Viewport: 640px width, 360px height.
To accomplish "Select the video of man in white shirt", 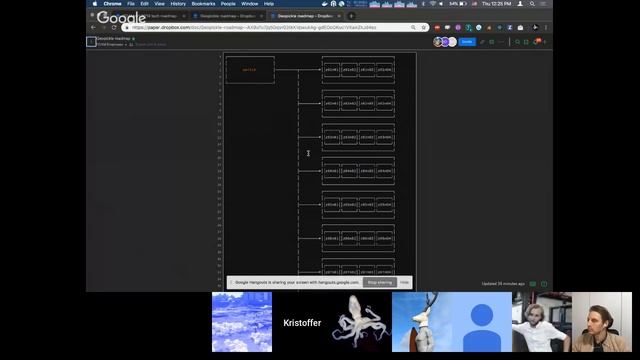I will [x=542, y=322].
